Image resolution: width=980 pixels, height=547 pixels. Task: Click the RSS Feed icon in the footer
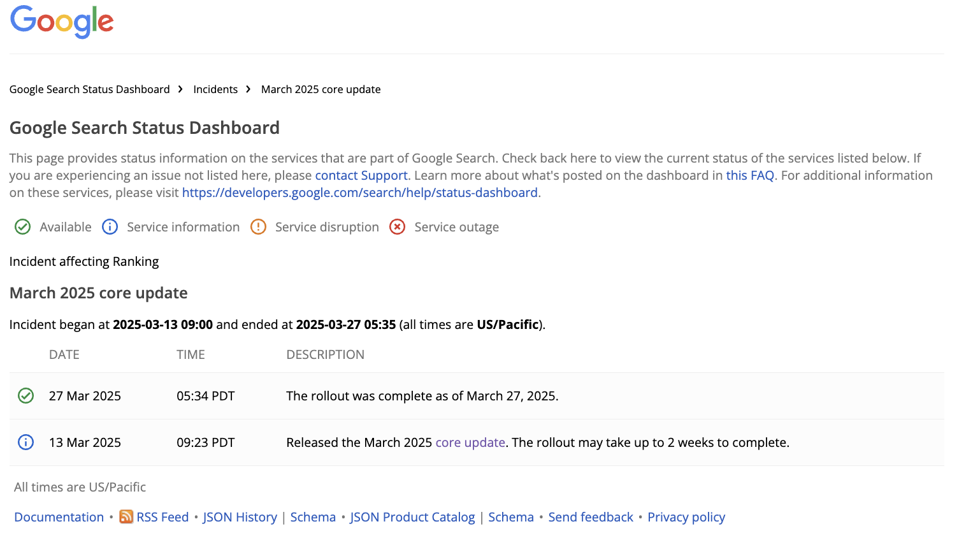pos(126,517)
